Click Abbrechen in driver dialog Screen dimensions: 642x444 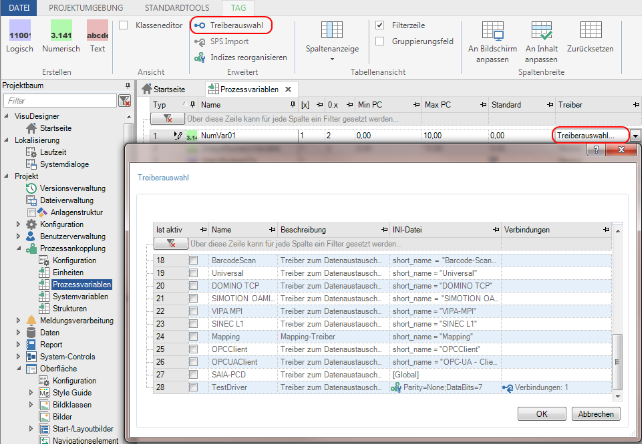596,414
